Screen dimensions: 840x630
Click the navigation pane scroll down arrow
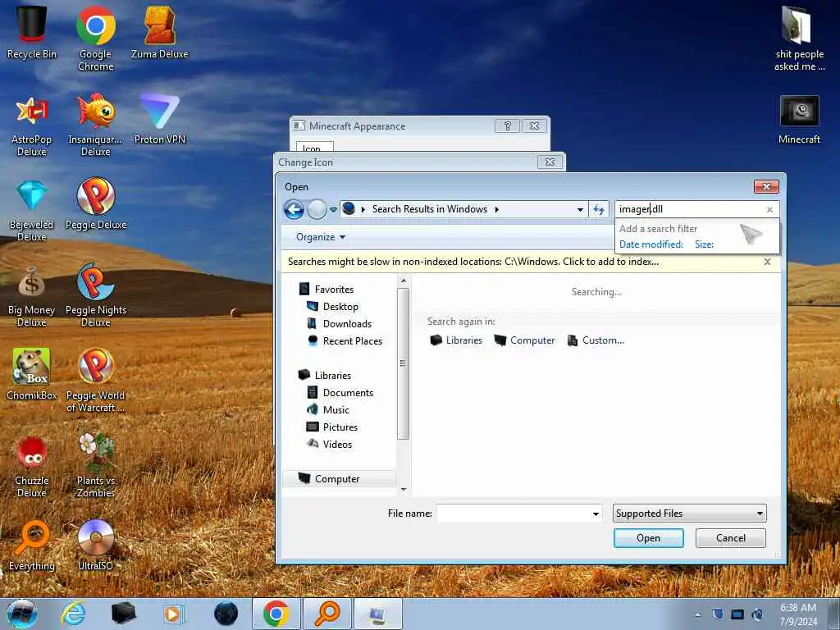tap(404, 490)
